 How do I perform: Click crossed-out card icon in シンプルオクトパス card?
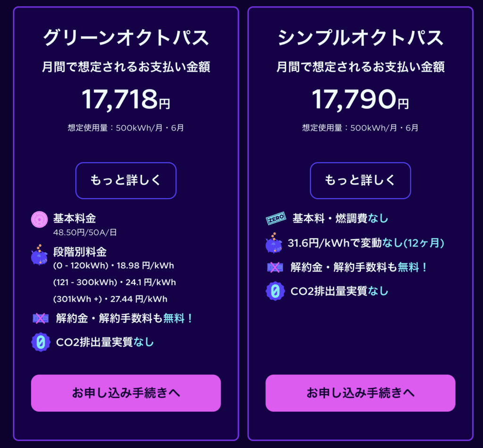tap(275, 267)
